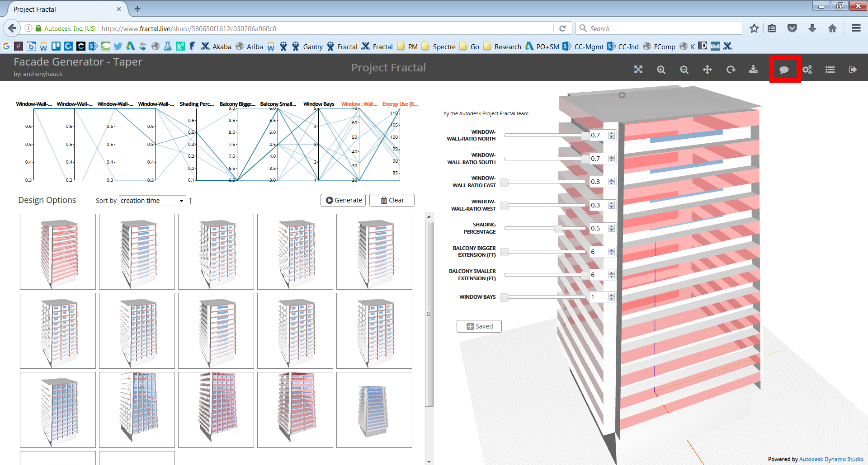Click the rotate view icon
The image size is (868, 465).
pyautogui.click(x=731, y=70)
